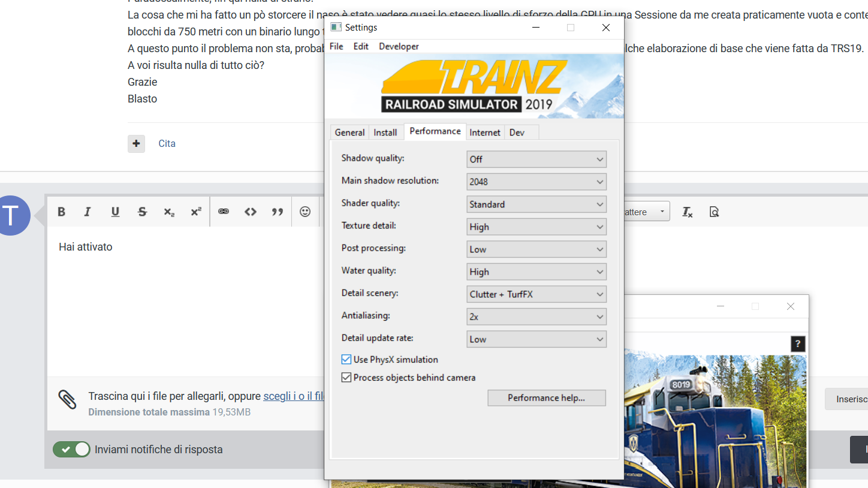The width and height of the screenshot is (868, 488).
Task: Click the Cita quote link
Action: pyautogui.click(x=167, y=143)
